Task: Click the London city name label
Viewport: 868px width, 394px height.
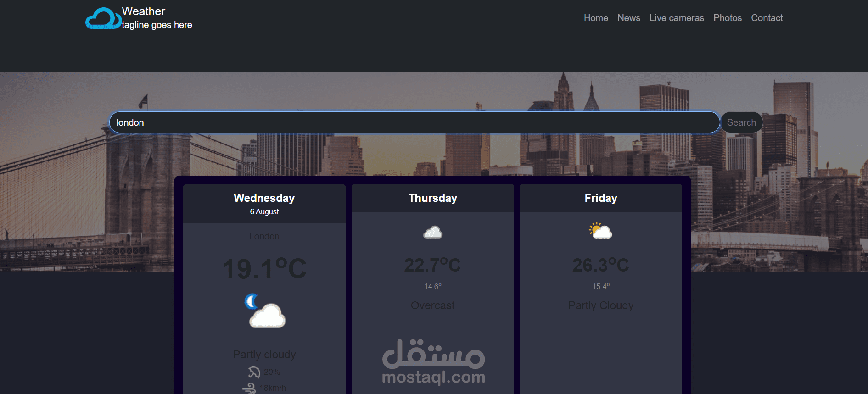Action: pos(264,236)
